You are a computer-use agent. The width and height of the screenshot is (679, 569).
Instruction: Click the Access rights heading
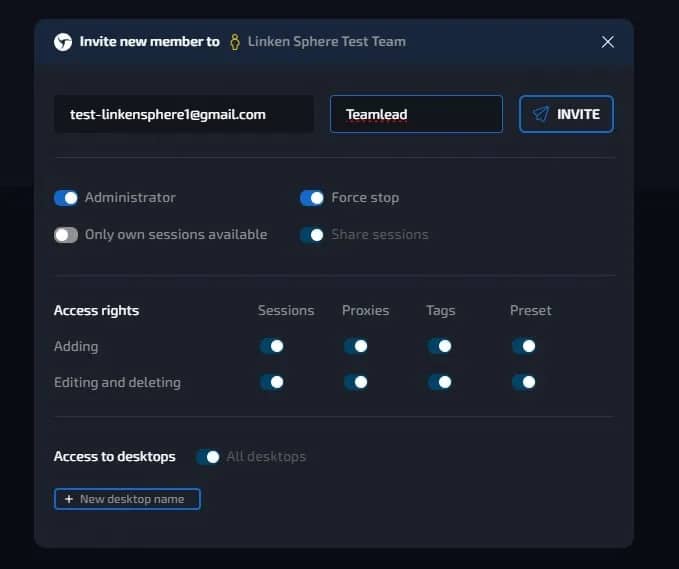tap(97, 311)
